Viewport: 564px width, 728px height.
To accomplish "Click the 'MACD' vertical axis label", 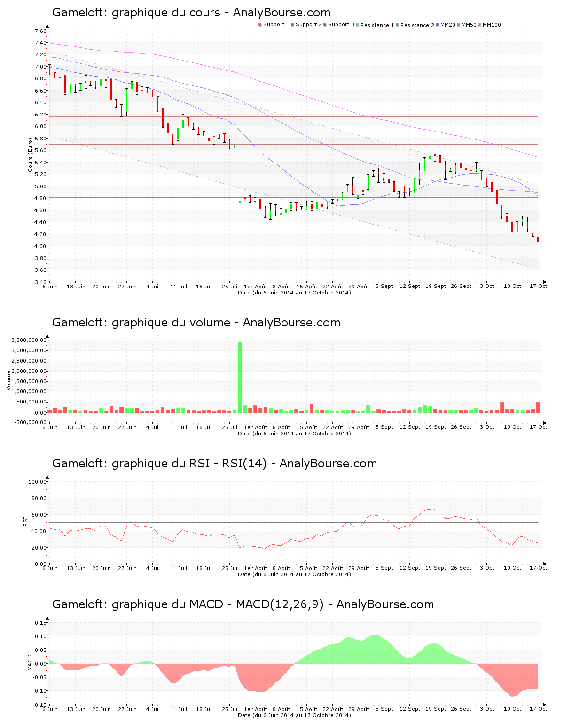I will tap(30, 662).
